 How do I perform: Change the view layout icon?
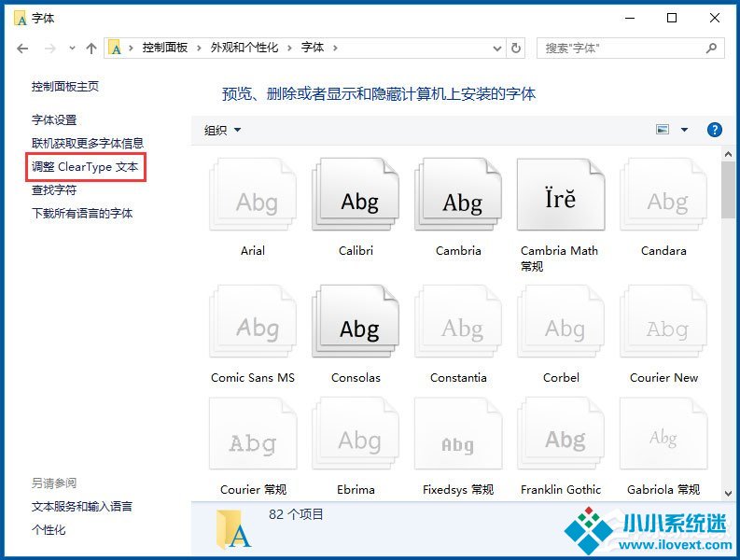pos(663,130)
